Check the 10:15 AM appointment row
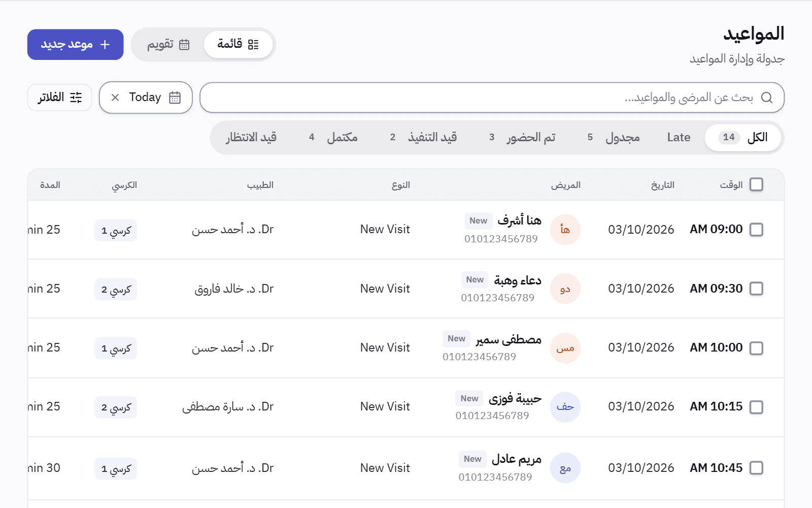The width and height of the screenshot is (812, 508). coord(756,407)
